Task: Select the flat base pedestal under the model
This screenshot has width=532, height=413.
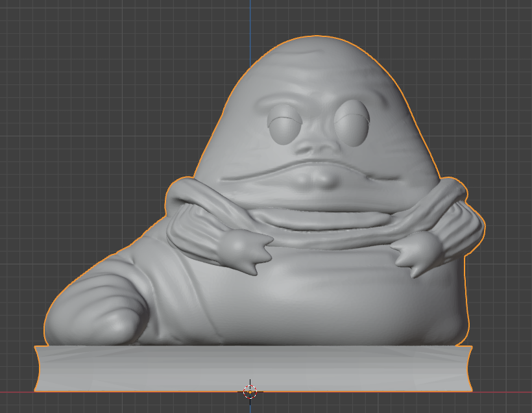Action: [x=253, y=368]
